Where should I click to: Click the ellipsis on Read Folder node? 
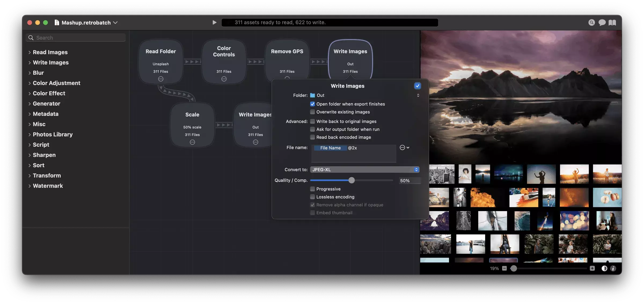point(161,79)
